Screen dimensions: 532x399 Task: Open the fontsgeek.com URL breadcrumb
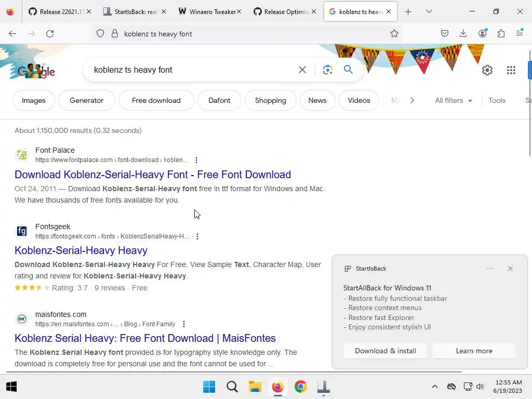pos(112,236)
